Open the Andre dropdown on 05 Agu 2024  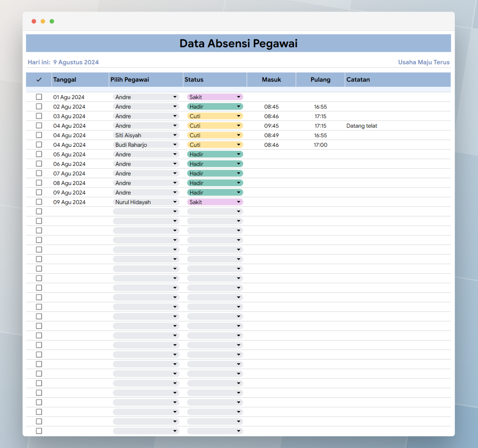pos(146,154)
